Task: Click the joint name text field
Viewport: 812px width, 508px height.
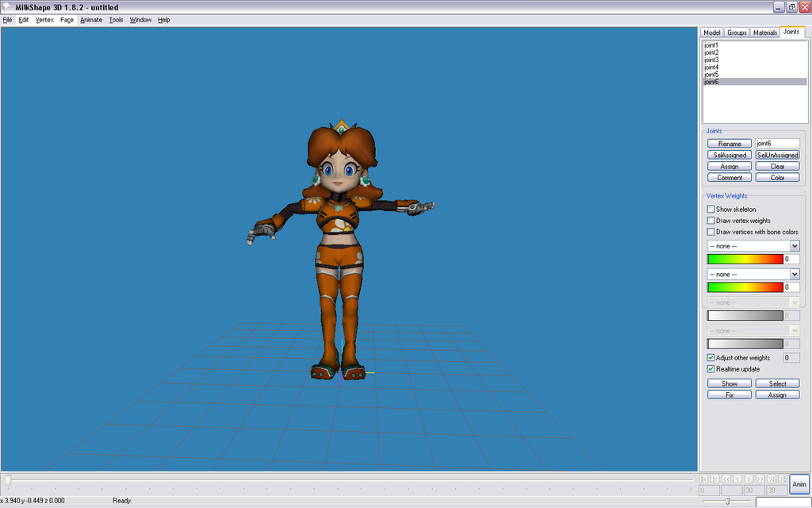Action: coord(777,144)
